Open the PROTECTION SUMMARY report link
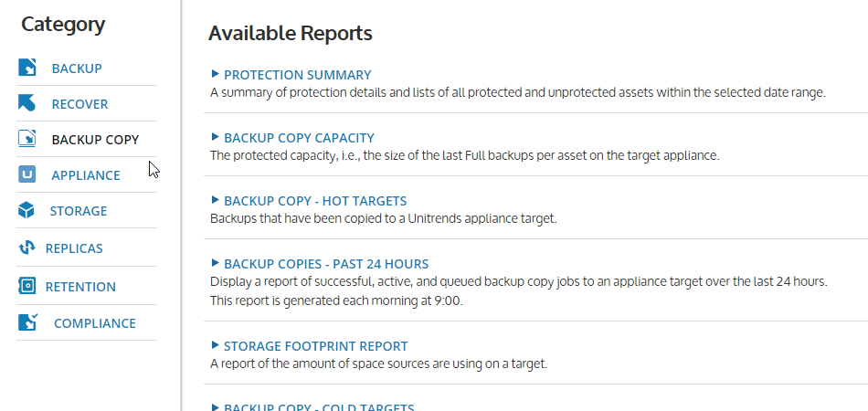The width and height of the screenshot is (868, 411). (298, 75)
